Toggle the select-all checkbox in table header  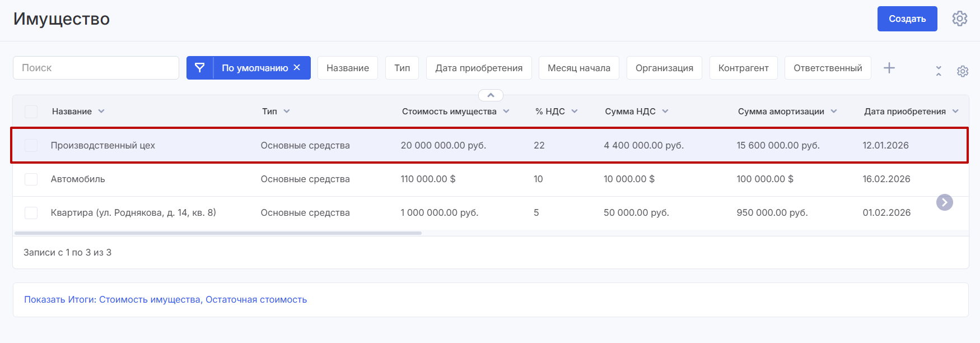pos(31,112)
